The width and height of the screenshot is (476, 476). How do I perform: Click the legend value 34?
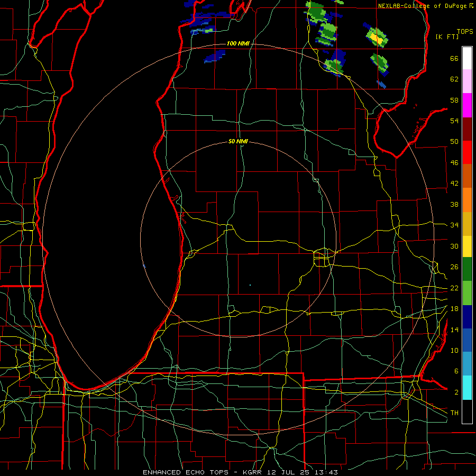tap(454, 225)
